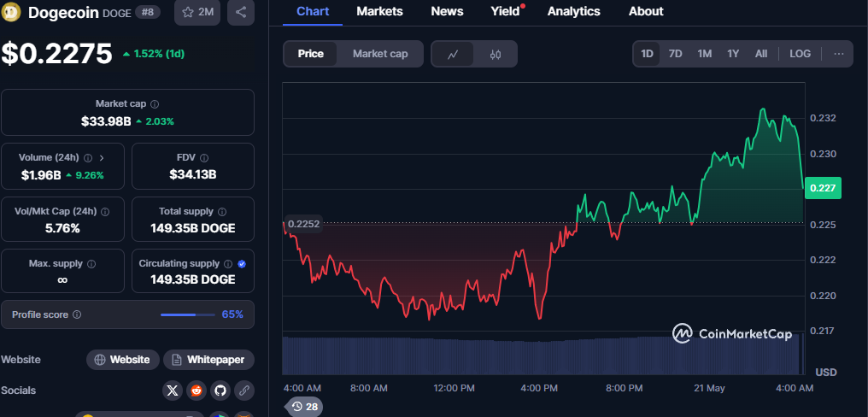Click the $34.13B FDV value
This screenshot has height=417, width=868.
[x=192, y=175]
